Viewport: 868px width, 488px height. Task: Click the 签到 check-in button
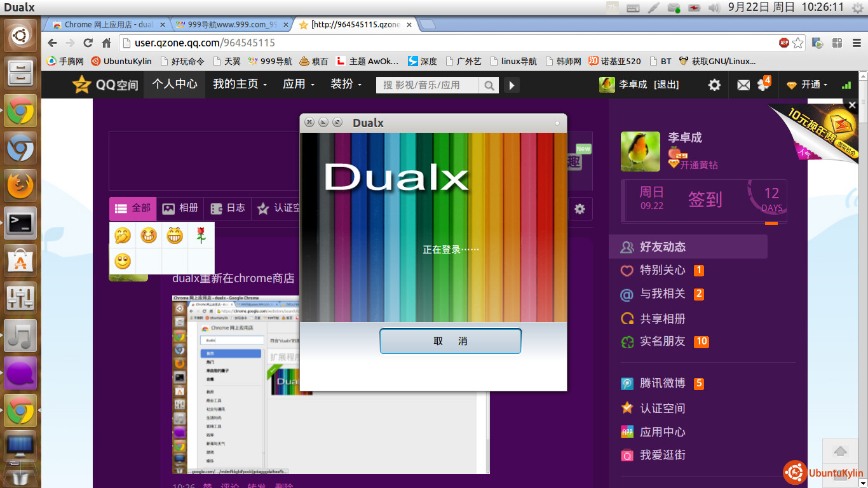(705, 200)
